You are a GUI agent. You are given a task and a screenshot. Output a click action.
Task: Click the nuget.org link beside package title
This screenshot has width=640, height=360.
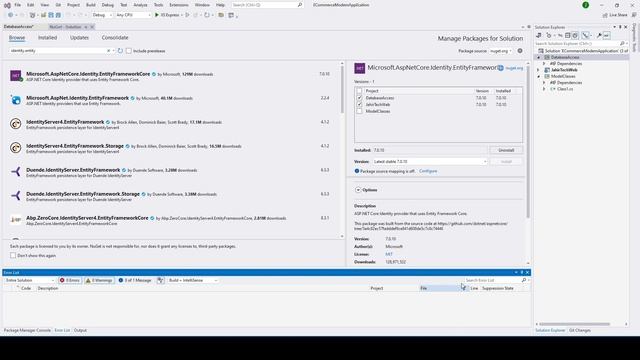pyautogui.click(x=514, y=68)
